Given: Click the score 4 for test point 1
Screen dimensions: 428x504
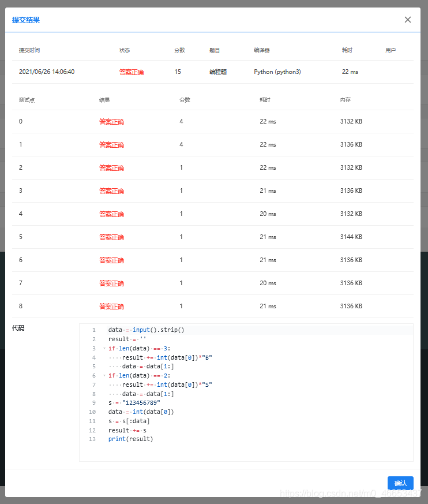Looking at the screenshot, I should (181, 145).
